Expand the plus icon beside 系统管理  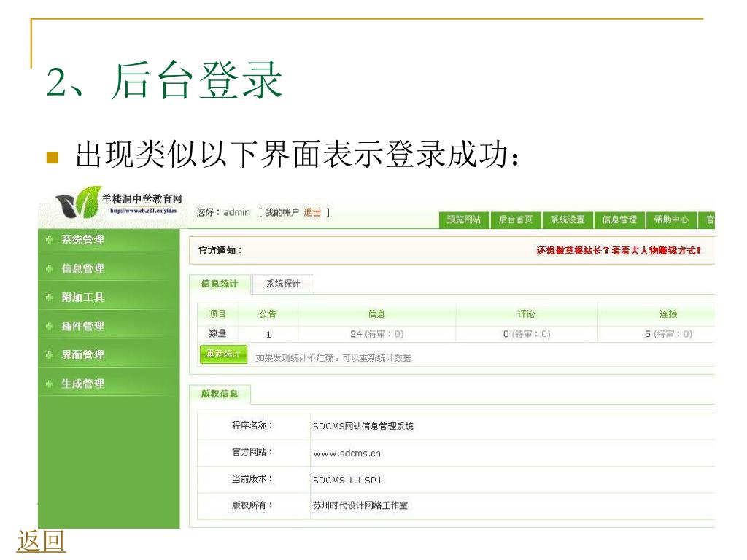click(49, 240)
